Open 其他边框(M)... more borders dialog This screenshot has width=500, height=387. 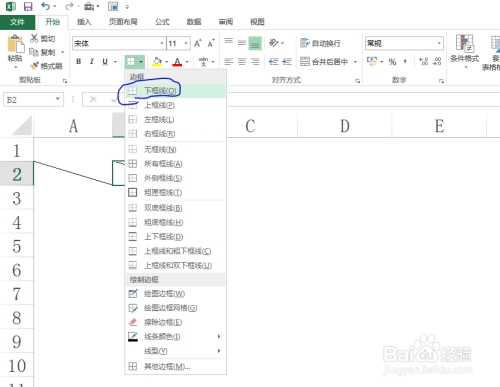pyautogui.click(x=176, y=367)
